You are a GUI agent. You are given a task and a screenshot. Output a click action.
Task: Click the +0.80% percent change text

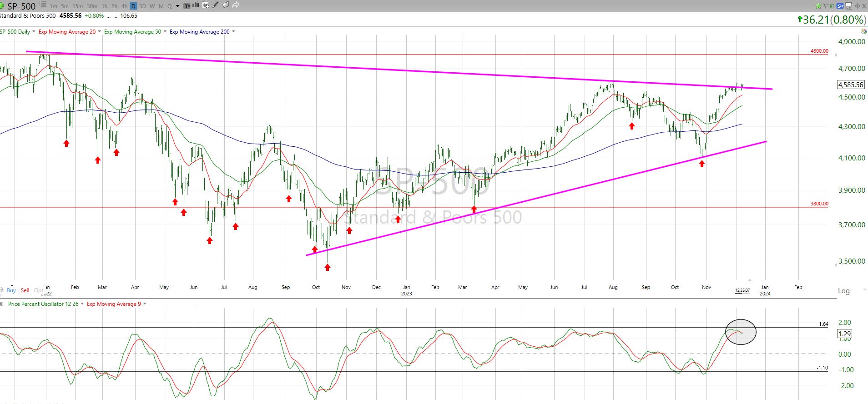pyautogui.click(x=94, y=16)
